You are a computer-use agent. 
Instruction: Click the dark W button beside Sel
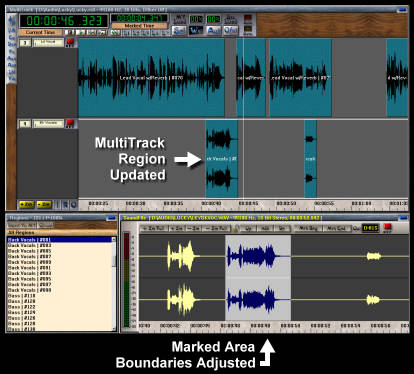[196, 31]
